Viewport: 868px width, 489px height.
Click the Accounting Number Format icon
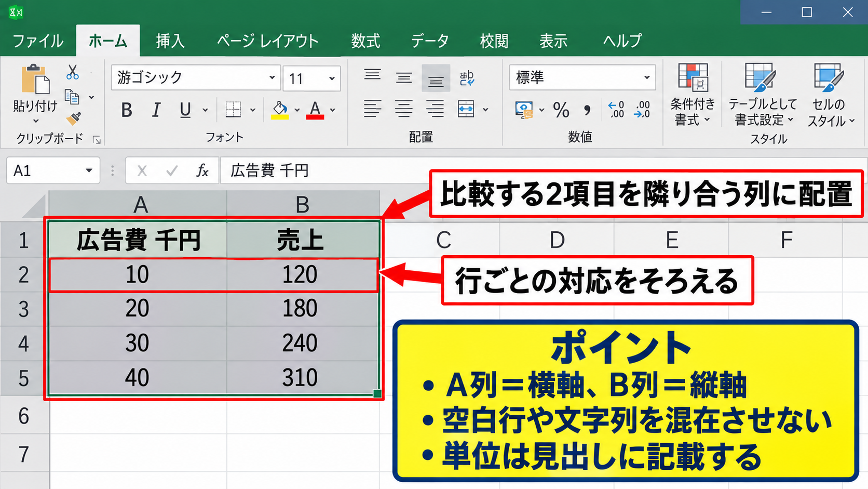[524, 110]
